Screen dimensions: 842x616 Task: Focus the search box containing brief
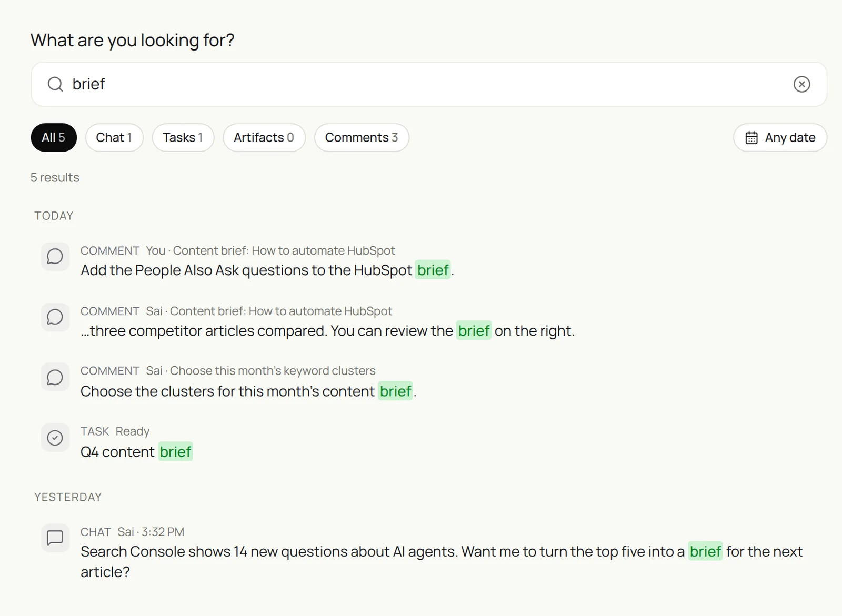coord(429,84)
